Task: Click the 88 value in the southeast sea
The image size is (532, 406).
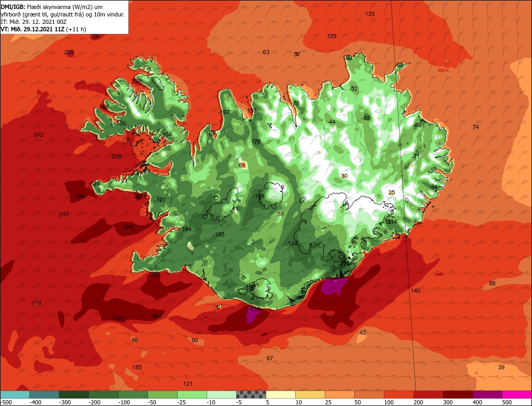Action: (x=492, y=283)
